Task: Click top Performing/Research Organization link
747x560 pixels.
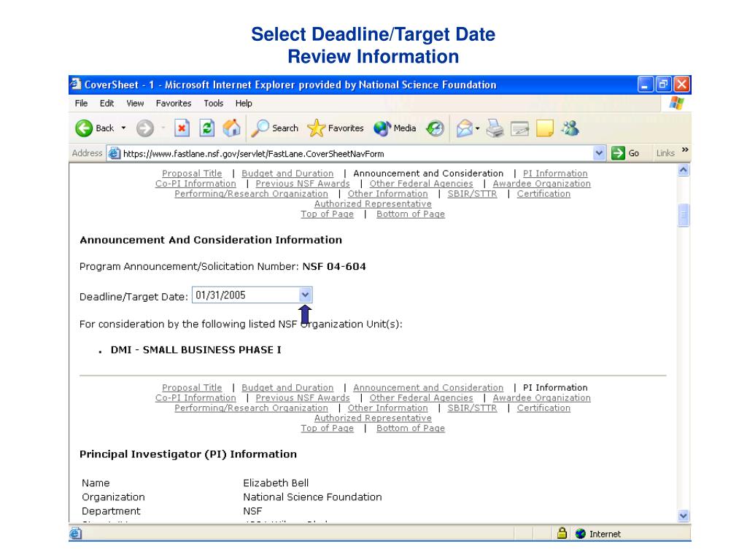Action: pyautogui.click(x=251, y=194)
